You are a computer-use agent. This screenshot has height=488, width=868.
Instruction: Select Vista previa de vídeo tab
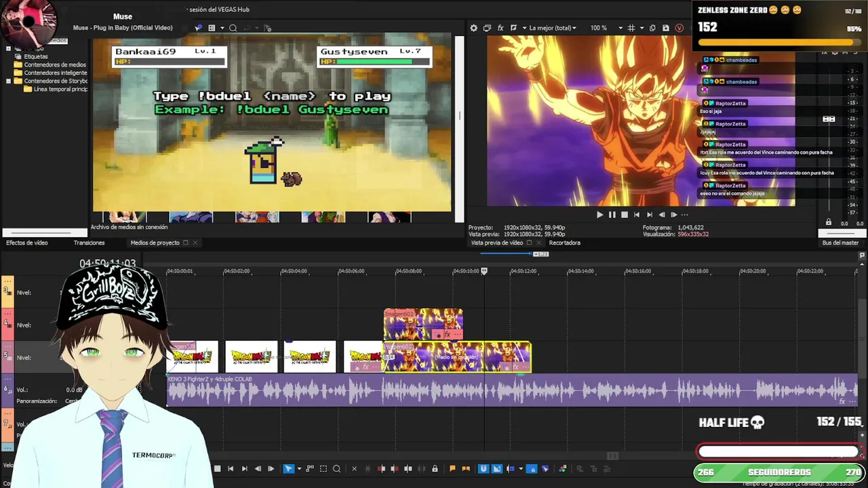point(497,243)
